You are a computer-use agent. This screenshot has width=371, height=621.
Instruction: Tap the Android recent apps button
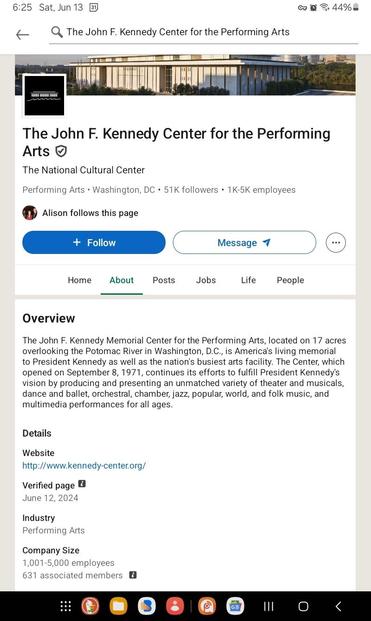coord(268,606)
